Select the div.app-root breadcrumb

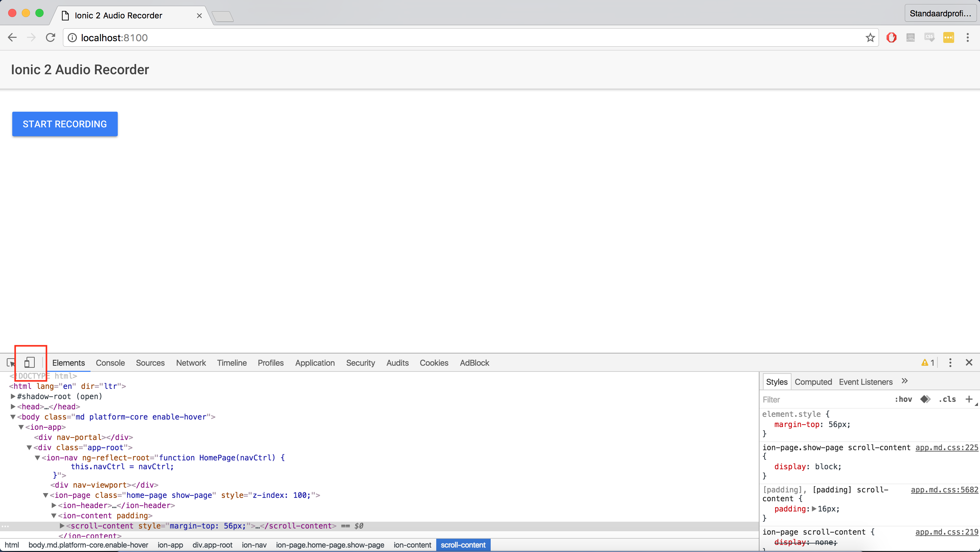212,545
